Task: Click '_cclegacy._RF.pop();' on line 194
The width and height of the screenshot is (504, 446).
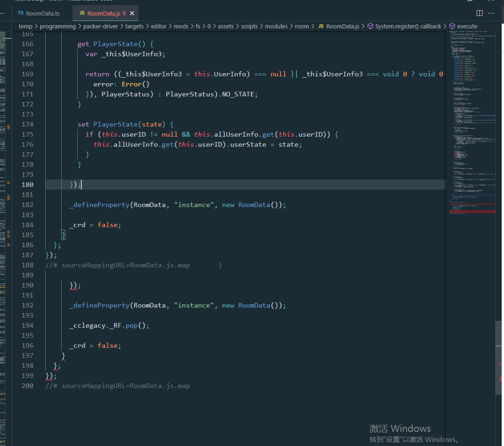Action: (x=109, y=325)
